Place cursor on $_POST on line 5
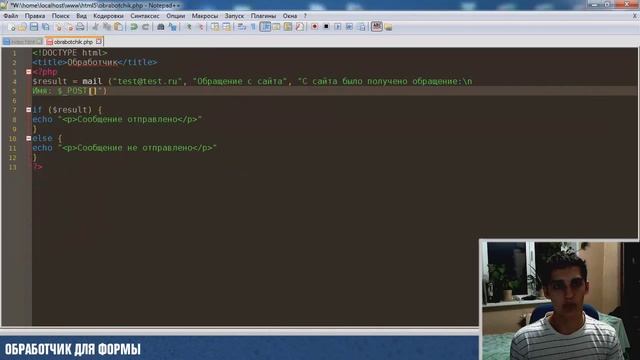Image resolution: width=640 pixels, height=360 pixels. [x=72, y=91]
